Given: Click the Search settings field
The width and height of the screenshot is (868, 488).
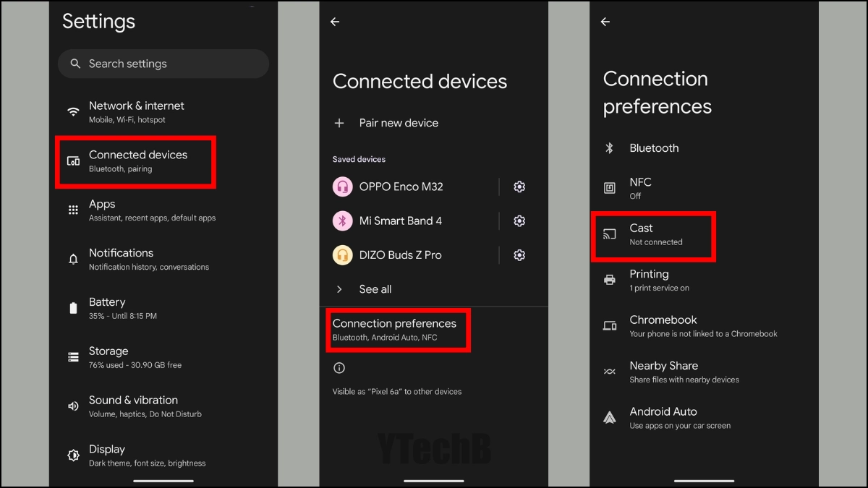Looking at the screenshot, I should 163,64.
